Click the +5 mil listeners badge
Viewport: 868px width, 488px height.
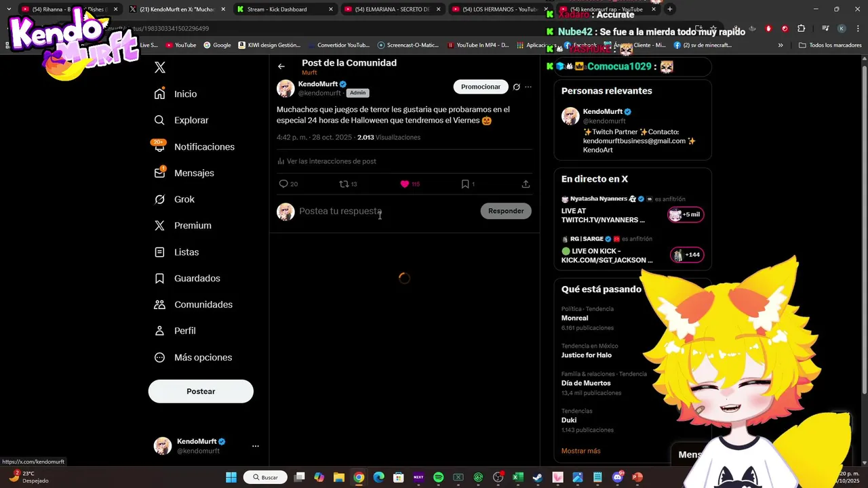click(686, 215)
